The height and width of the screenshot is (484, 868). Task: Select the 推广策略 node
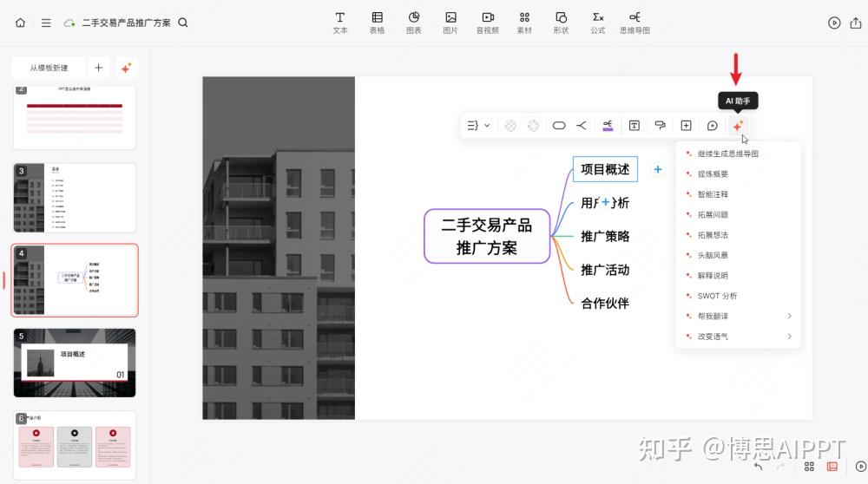click(605, 236)
